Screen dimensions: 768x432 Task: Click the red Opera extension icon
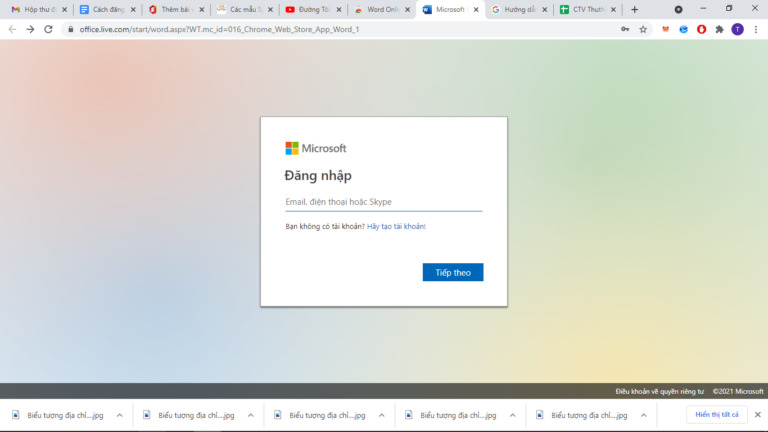[701, 29]
